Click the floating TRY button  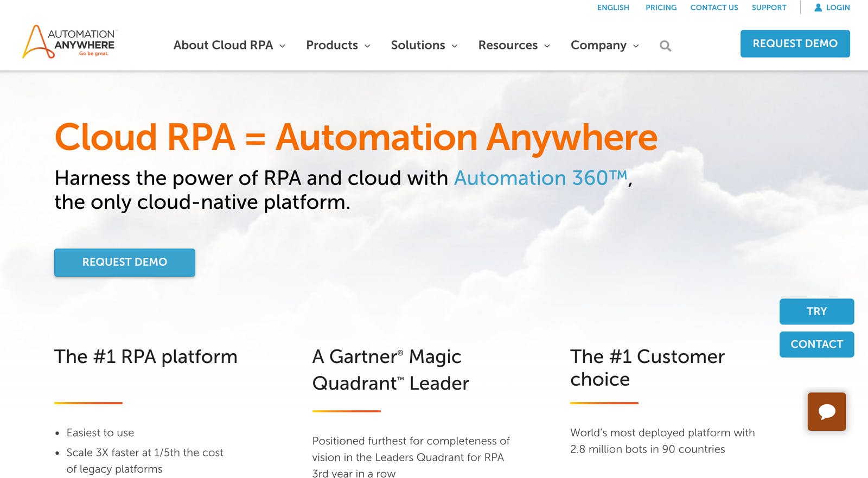816,311
